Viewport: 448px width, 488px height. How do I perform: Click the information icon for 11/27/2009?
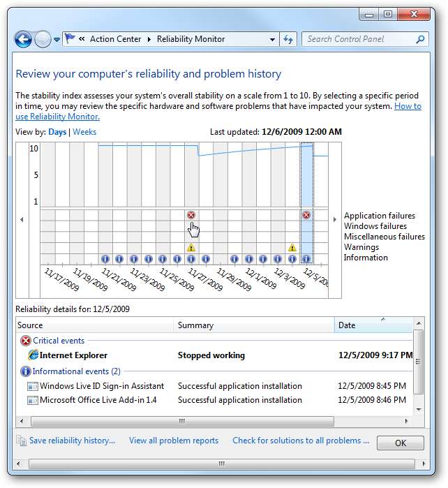pos(191,259)
